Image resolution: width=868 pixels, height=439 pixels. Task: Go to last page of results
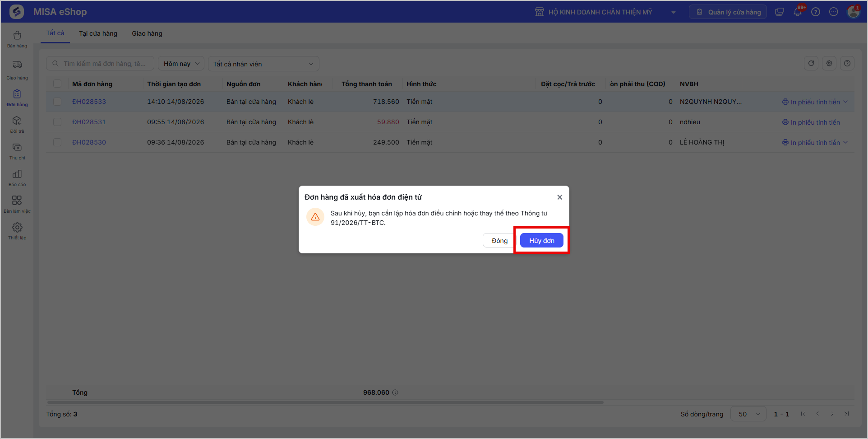847,414
